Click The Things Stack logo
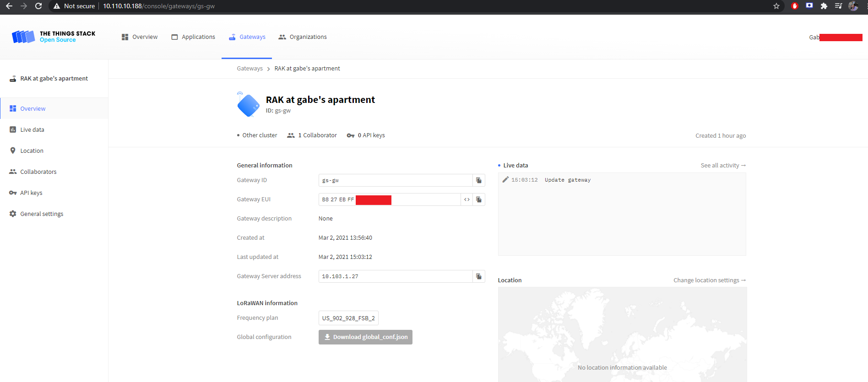868x382 pixels. [54, 37]
